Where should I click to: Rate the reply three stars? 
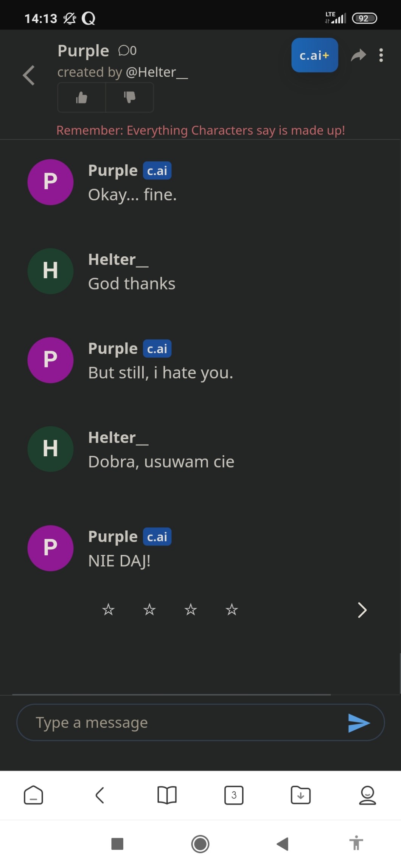pos(191,609)
